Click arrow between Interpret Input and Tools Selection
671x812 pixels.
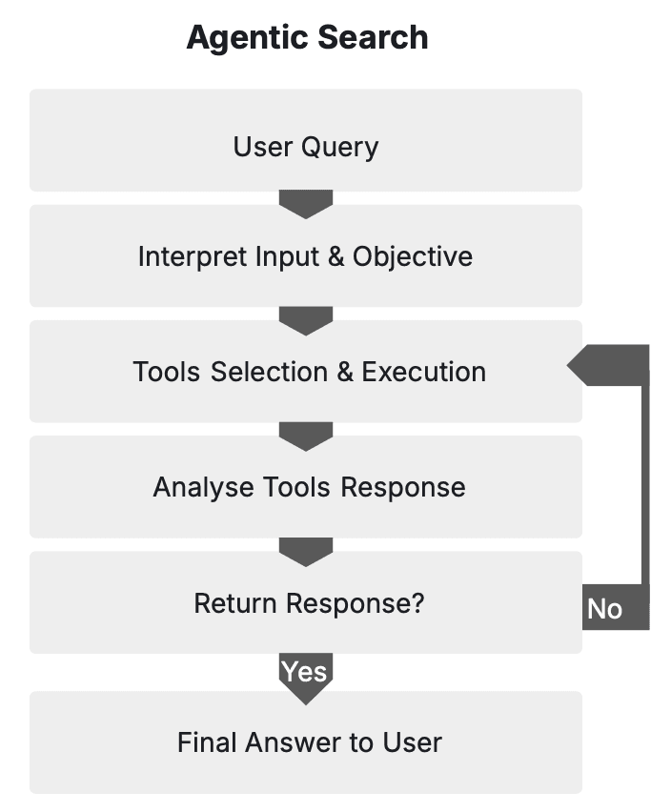point(305,319)
